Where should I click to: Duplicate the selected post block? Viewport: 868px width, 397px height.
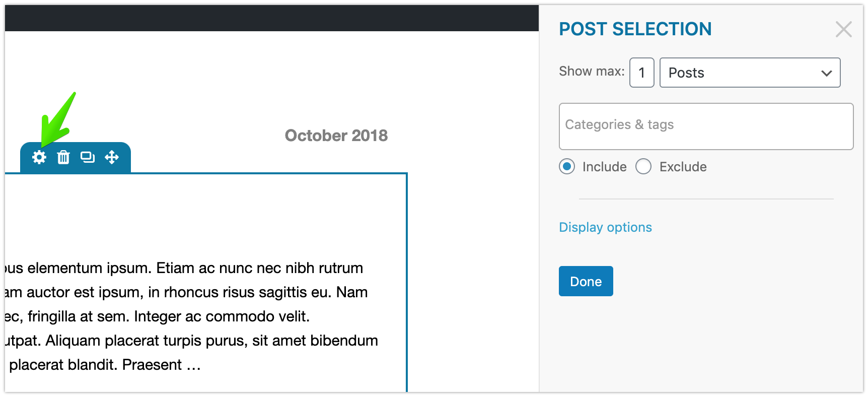tap(88, 157)
